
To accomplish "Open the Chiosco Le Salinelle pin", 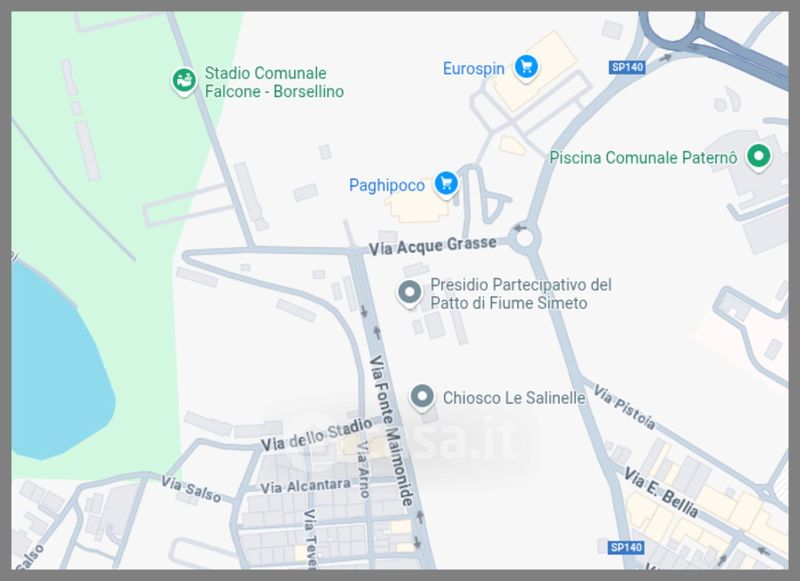I will (422, 397).
